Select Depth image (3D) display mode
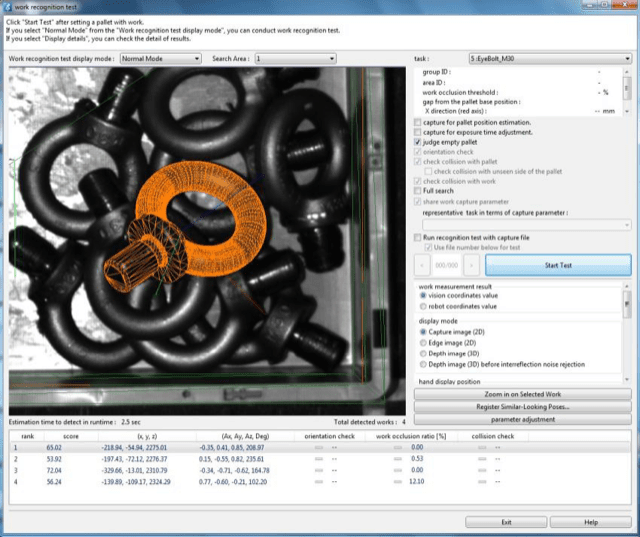Image resolution: width=640 pixels, height=537 pixels. [x=423, y=354]
